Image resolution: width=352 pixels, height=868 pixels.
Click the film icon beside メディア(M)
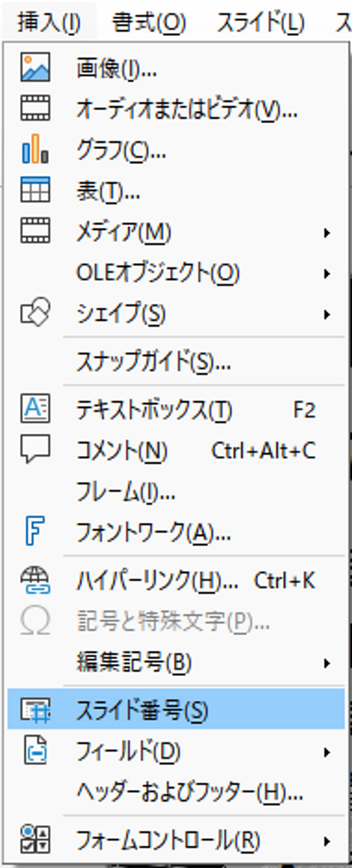(35, 230)
